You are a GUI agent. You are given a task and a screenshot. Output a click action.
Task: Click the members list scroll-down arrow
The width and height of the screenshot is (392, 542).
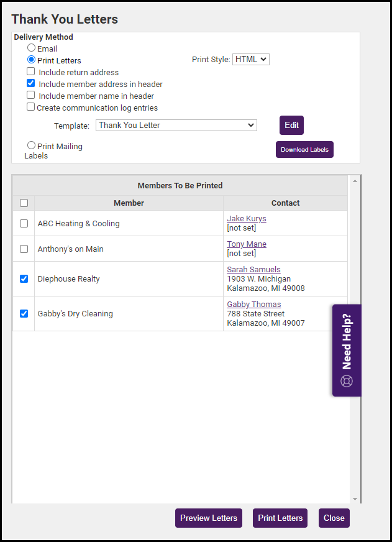[x=355, y=498]
